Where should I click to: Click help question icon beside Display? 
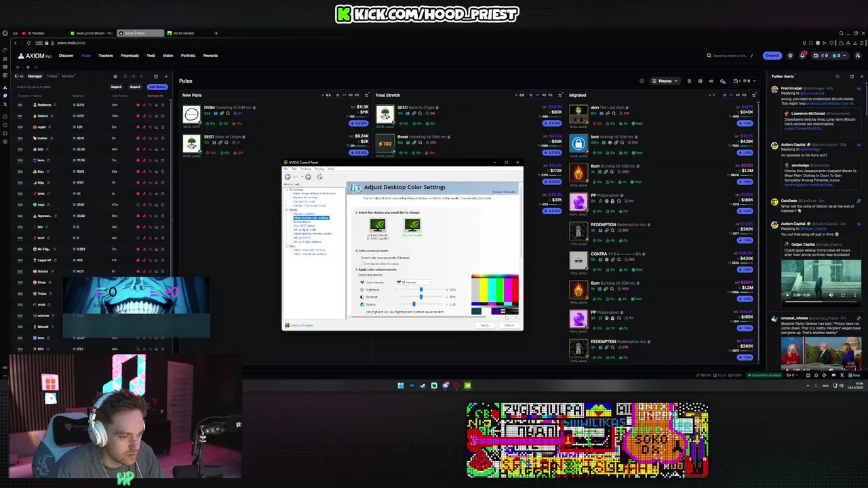pos(642,81)
